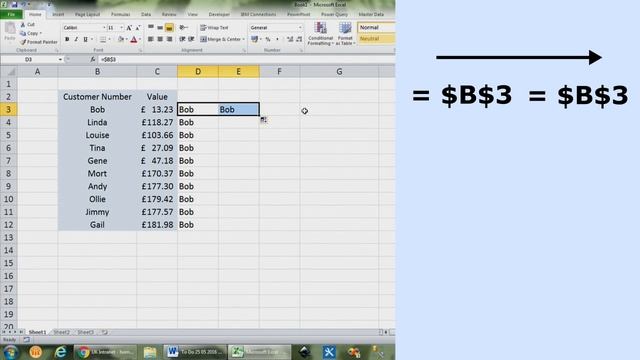The width and height of the screenshot is (640, 360).
Task: Toggle Italic formatting in the ribbon
Action: coord(76,40)
